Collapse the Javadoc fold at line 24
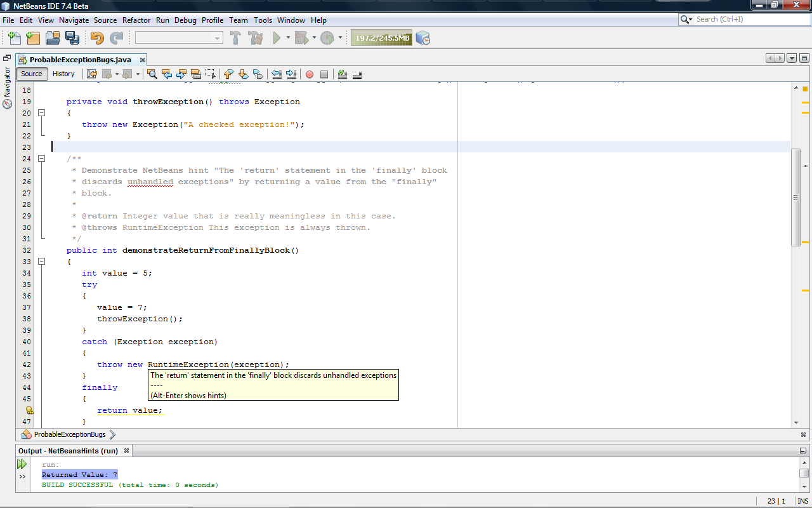 (x=42, y=159)
